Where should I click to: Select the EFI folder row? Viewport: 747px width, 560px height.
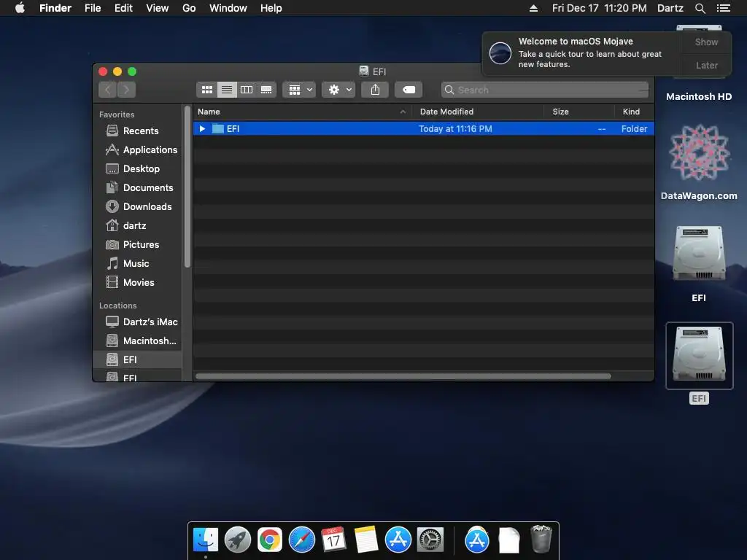click(424, 128)
